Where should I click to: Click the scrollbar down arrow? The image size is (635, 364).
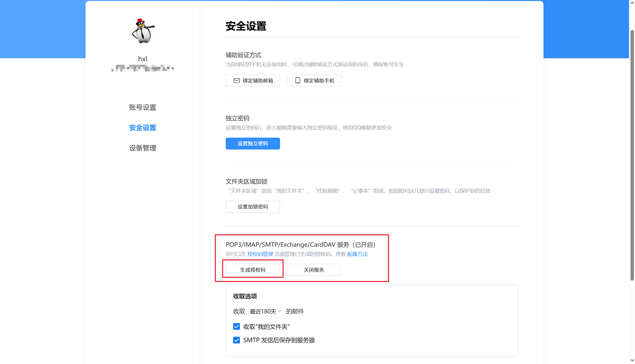(632, 361)
